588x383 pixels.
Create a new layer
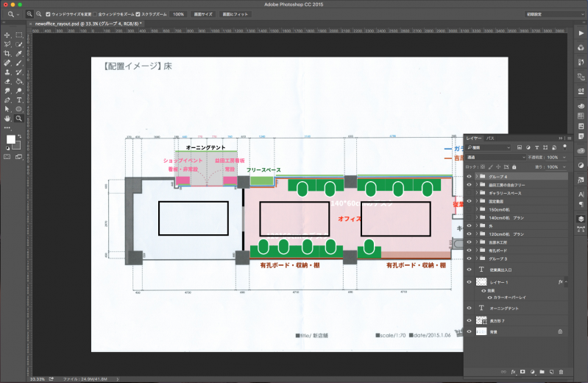click(x=551, y=372)
